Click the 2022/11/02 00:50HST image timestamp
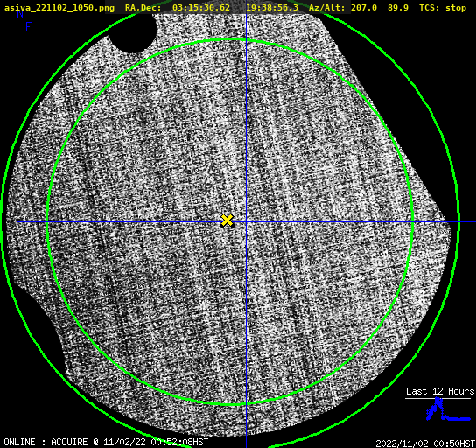 [x=425, y=444]
